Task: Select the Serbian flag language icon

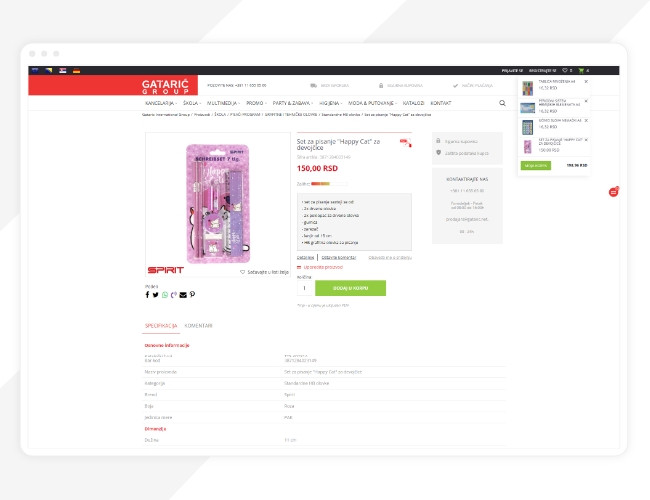Action: pos(63,70)
